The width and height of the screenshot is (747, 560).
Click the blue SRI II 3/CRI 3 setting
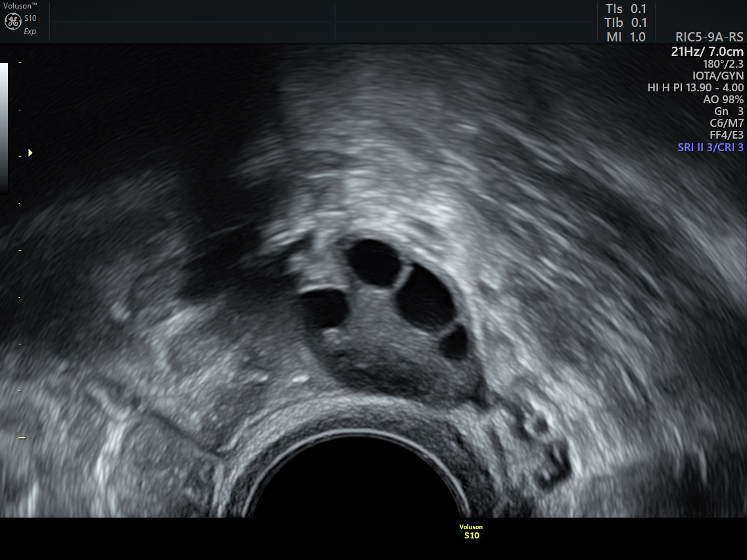[x=710, y=147]
